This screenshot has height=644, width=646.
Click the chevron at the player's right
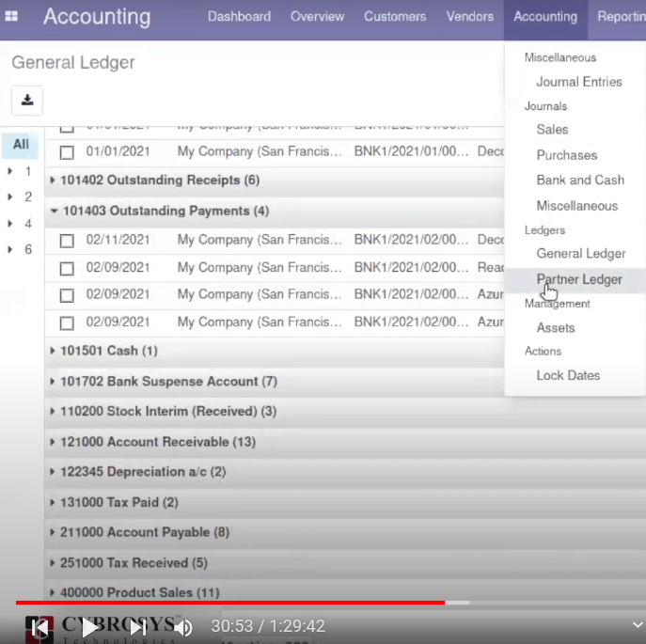pos(637,625)
